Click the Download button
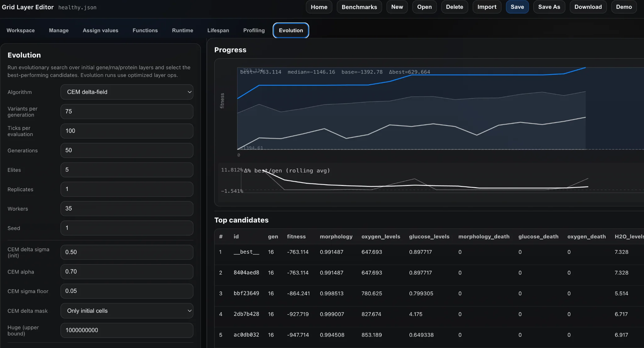Viewport: 644px width, 348px height. (x=588, y=7)
